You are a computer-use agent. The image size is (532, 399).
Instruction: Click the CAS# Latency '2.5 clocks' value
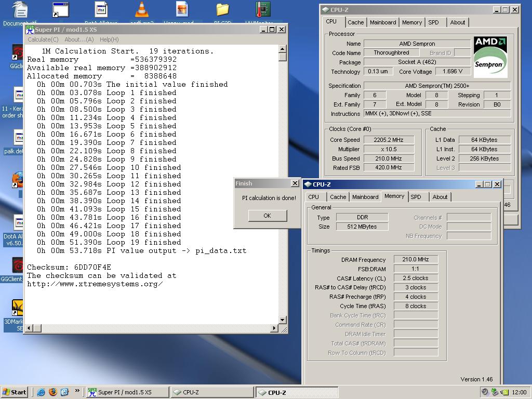[416, 278]
